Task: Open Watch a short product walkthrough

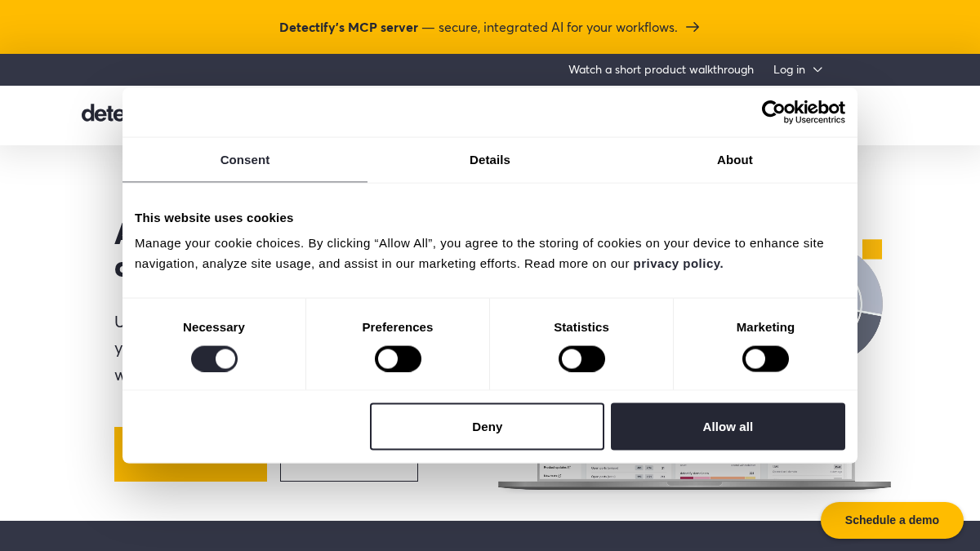Action: (x=661, y=69)
